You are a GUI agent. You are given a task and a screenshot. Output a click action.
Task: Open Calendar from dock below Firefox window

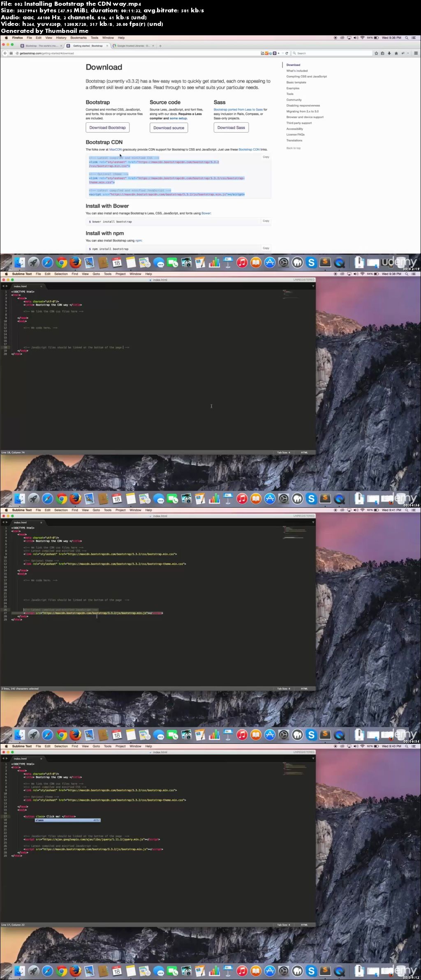[117, 262]
